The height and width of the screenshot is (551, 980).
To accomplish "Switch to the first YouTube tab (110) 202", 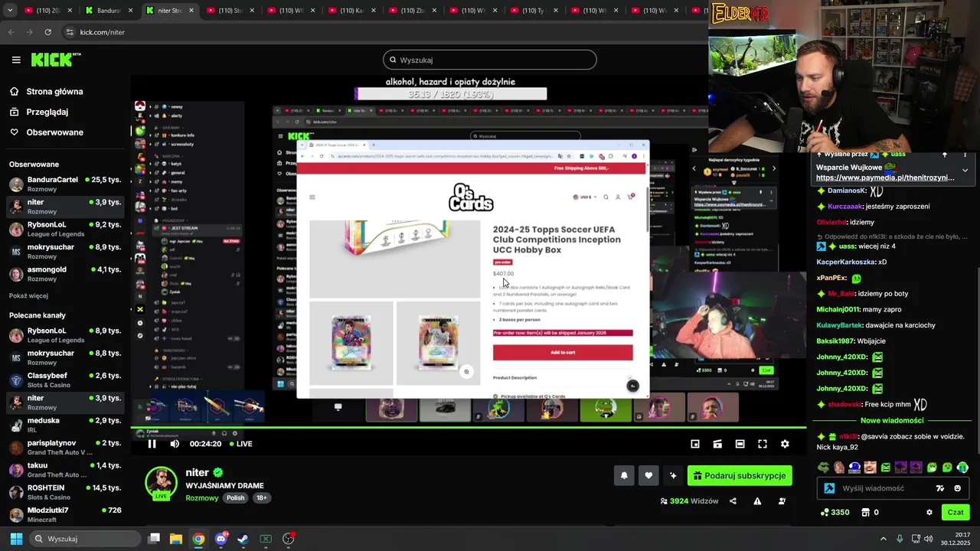I will point(47,10).
